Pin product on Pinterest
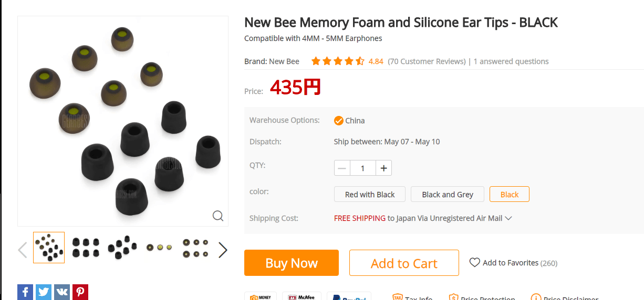Image resolution: width=644 pixels, height=300 pixels. coord(80,292)
